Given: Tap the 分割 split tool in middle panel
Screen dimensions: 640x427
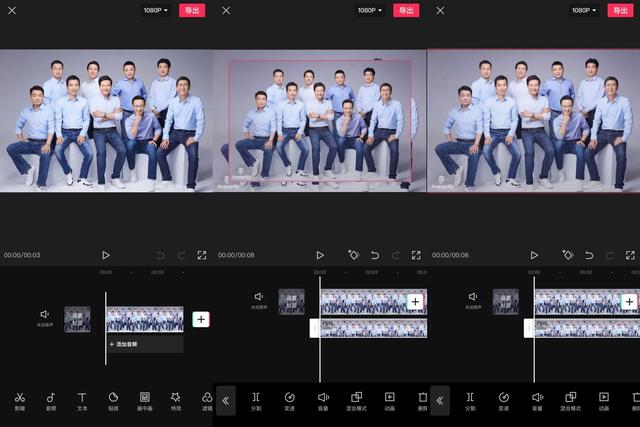Looking at the screenshot, I should (256, 401).
